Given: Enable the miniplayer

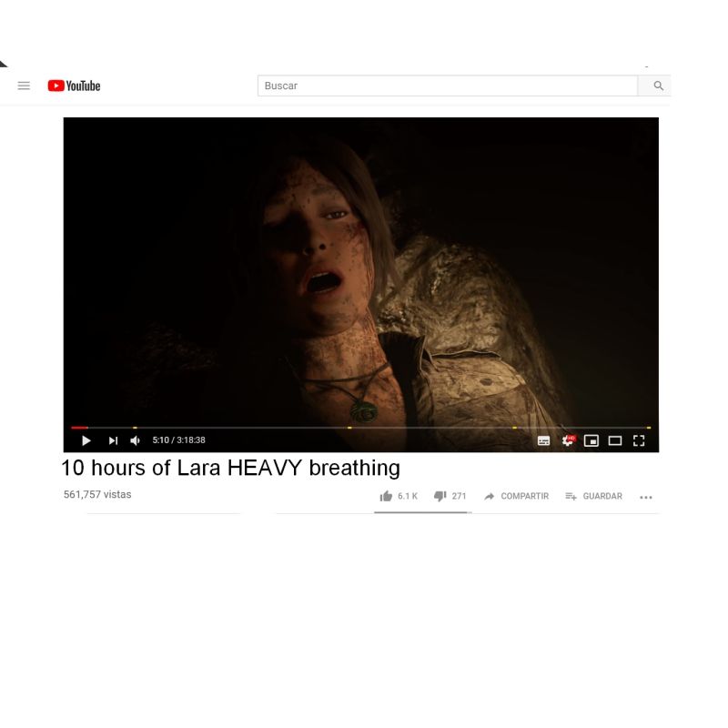Looking at the screenshot, I should point(591,440).
